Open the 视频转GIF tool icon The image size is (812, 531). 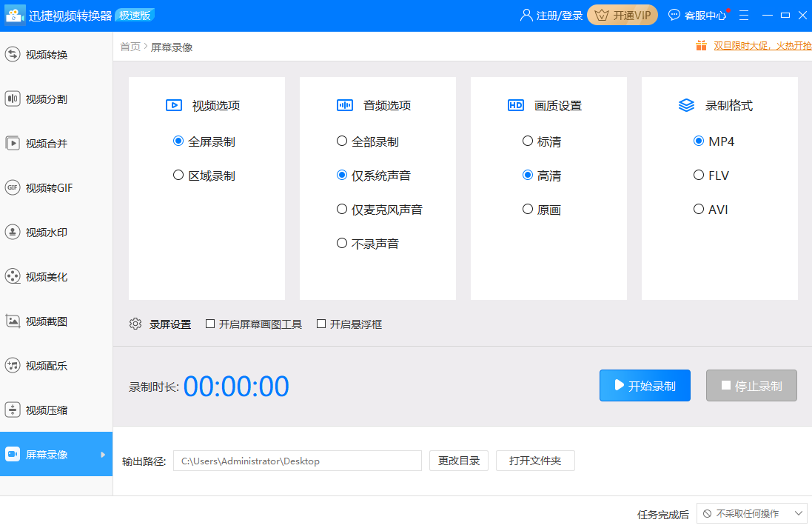pos(13,187)
